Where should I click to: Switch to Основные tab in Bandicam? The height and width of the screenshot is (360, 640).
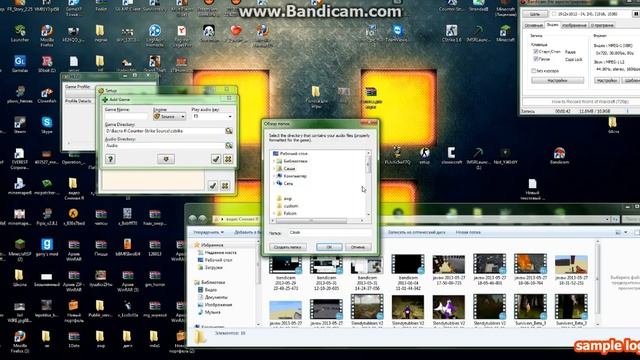(534, 25)
